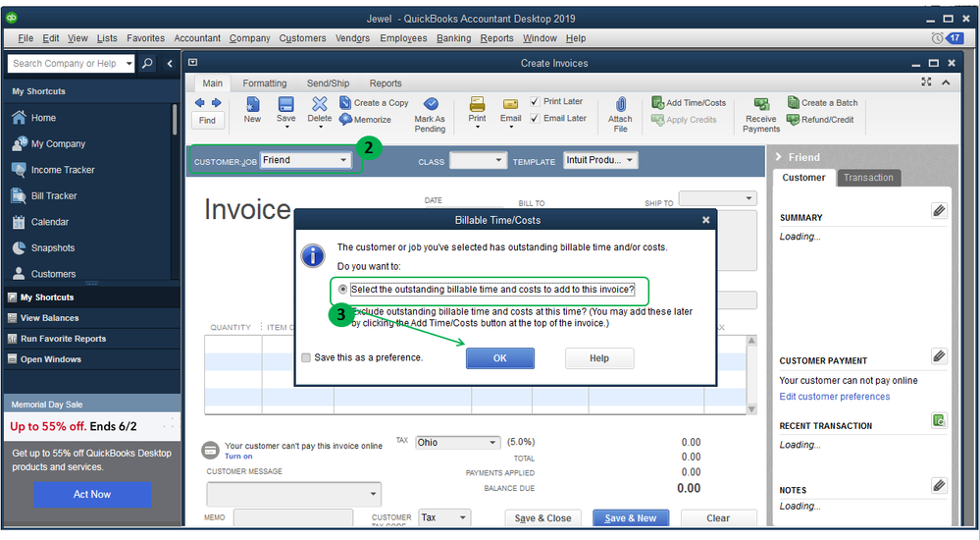Click Receive Payments icon
The width and height of the screenshot is (980, 540).
click(761, 104)
